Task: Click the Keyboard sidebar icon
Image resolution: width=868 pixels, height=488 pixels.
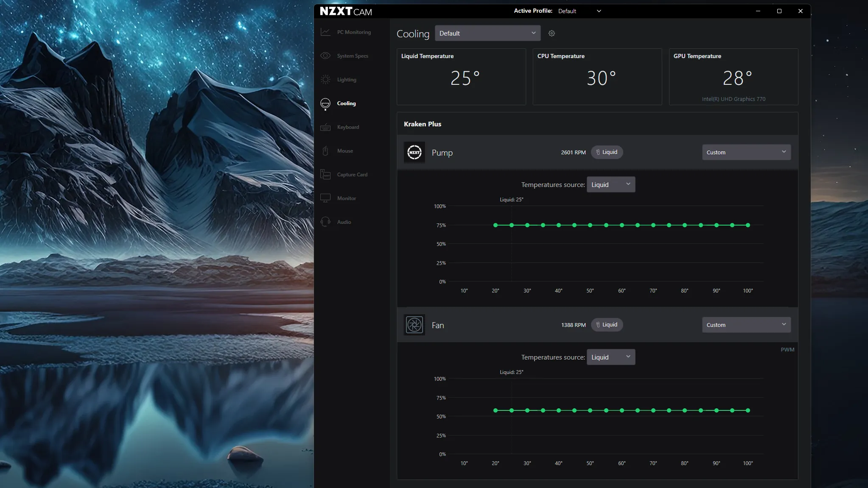Action: 325,127
